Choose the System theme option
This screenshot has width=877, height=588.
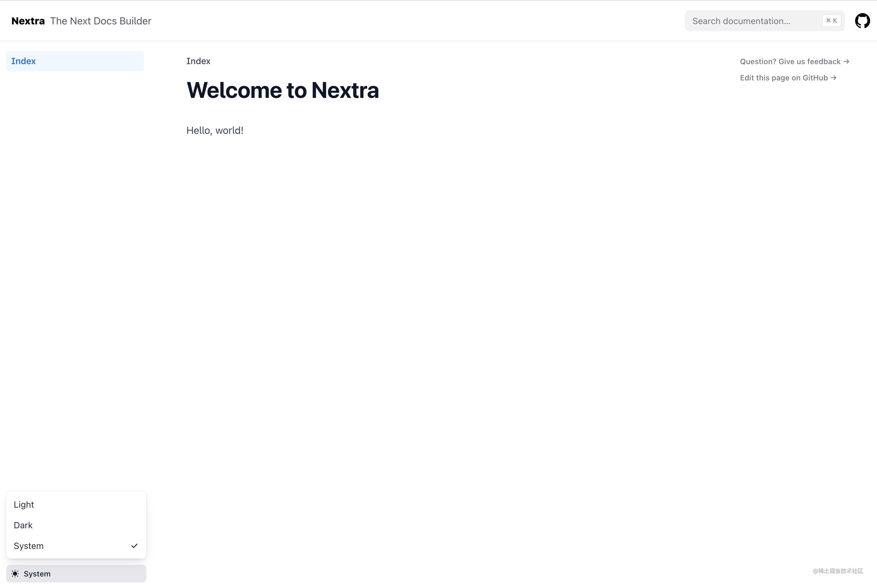tap(76, 546)
